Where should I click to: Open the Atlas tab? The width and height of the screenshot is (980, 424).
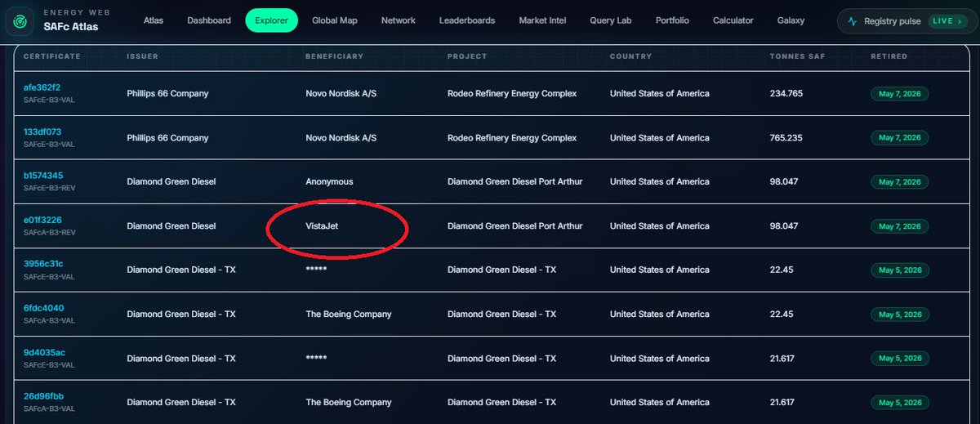153,20
